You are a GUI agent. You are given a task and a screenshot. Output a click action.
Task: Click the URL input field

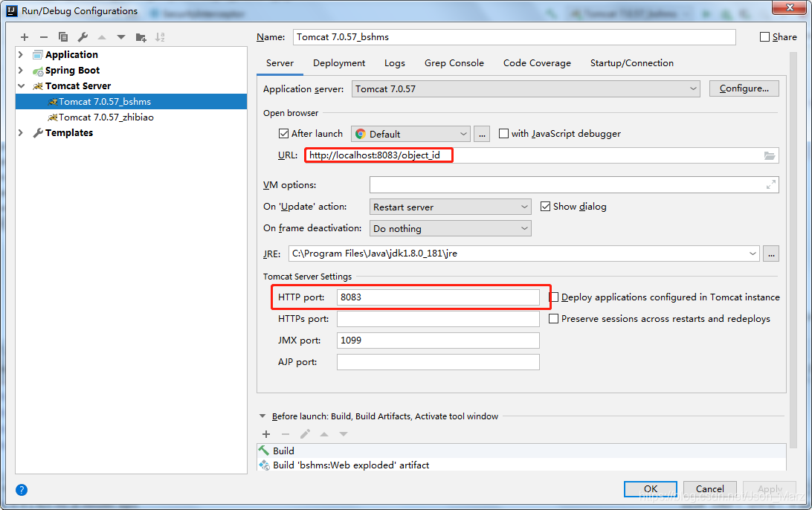[x=541, y=155]
